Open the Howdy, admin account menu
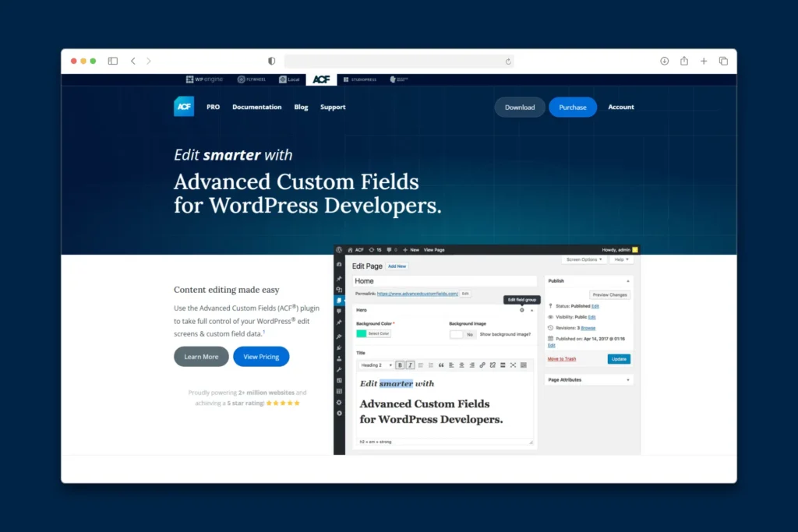The height and width of the screenshot is (532, 798). click(620, 250)
